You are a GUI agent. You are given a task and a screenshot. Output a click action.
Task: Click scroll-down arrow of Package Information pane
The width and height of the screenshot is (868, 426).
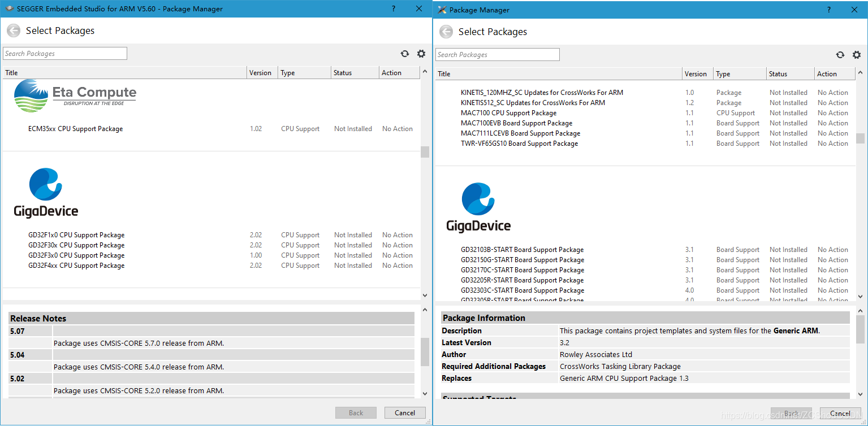pos(861,394)
